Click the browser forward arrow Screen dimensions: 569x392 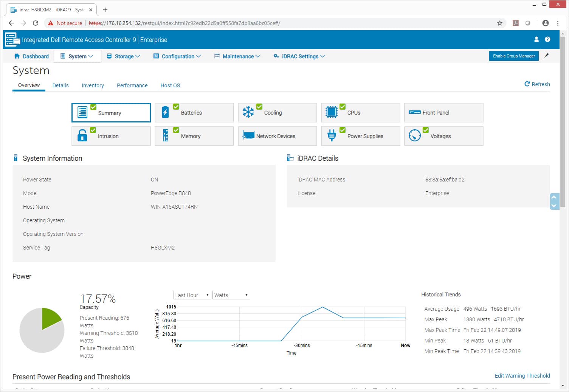(23, 23)
